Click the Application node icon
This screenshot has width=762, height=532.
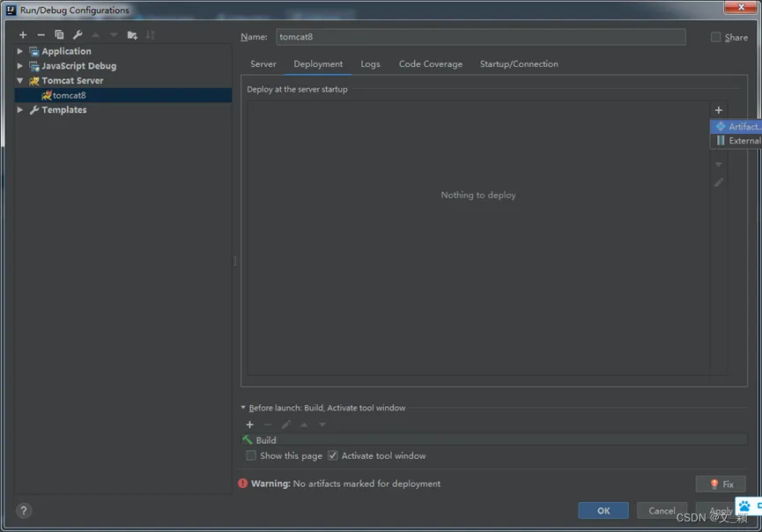pyautogui.click(x=34, y=51)
